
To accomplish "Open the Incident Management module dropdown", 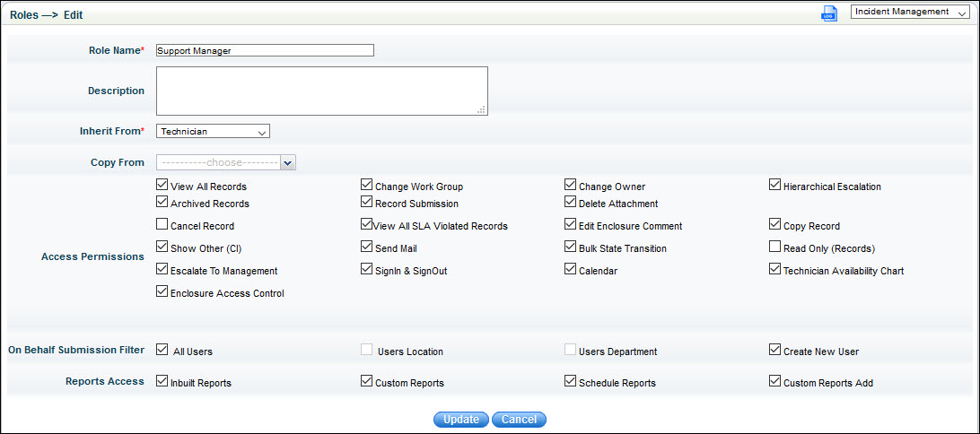I will (910, 13).
